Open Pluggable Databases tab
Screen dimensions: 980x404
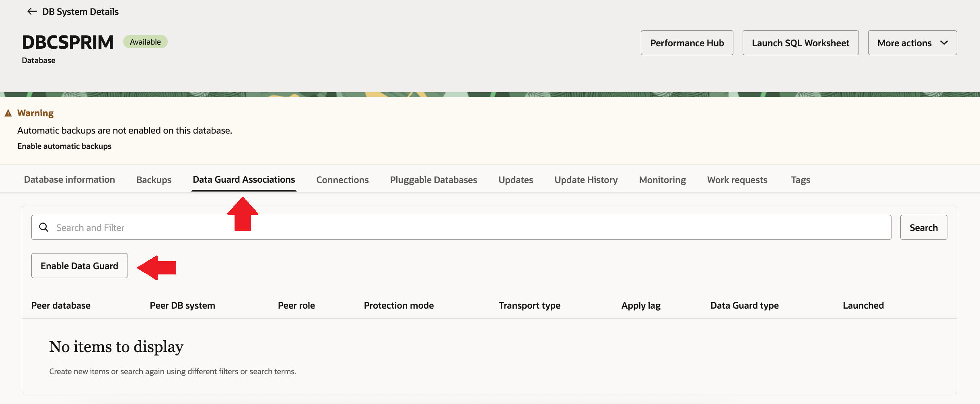point(433,180)
